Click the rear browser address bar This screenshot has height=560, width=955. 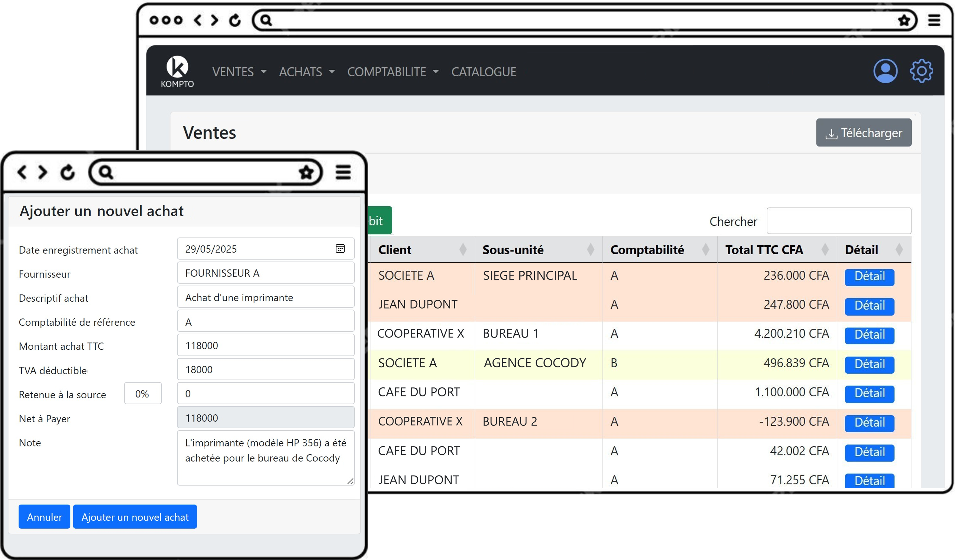[x=585, y=20]
